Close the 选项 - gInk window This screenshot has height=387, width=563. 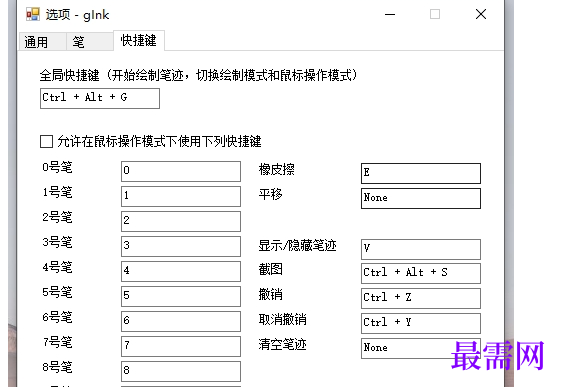coord(481,14)
